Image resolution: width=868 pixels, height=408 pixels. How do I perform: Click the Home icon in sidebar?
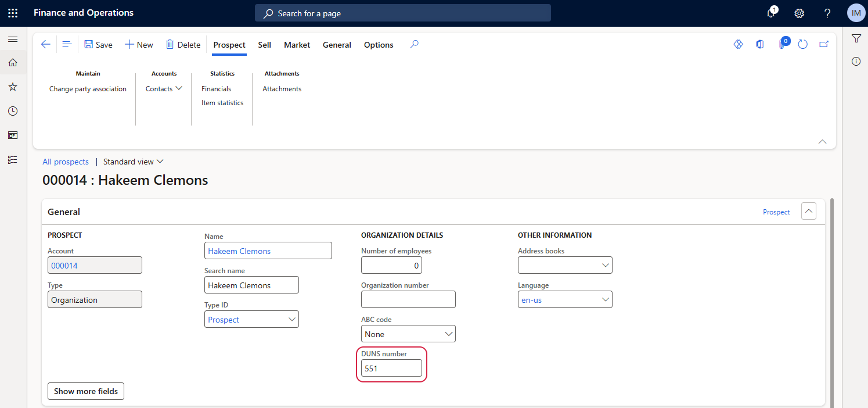click(13, 63)
